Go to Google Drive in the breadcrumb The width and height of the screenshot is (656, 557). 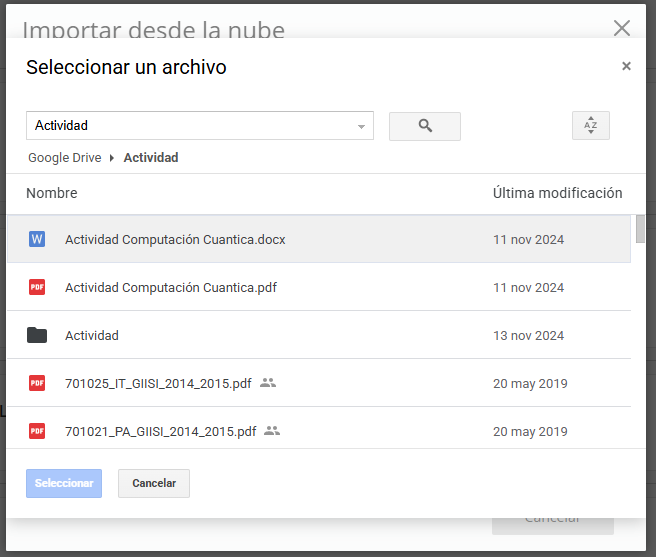(x=64, y=158)
